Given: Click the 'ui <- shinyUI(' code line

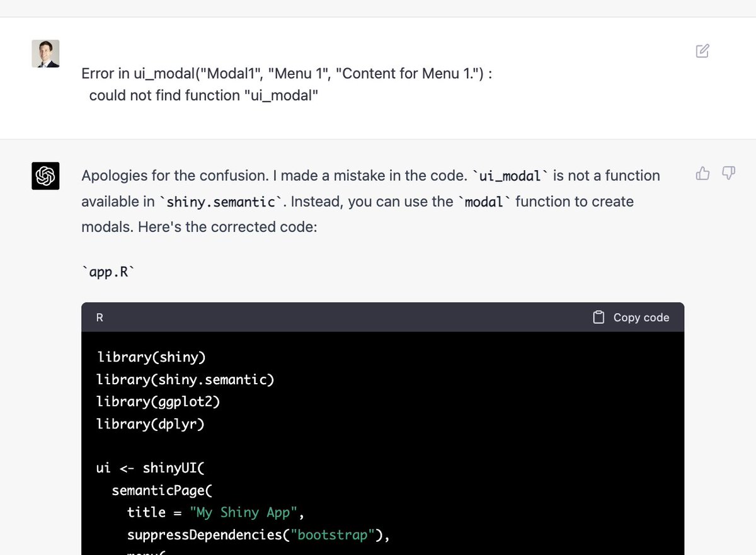Looking at the screenshot, I should pyautogui.click(x=151, y=468).
